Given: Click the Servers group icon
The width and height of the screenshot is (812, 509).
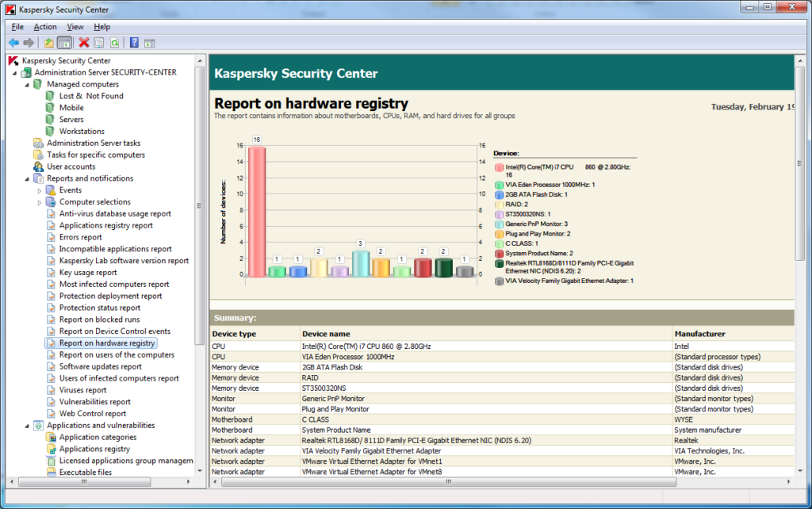Looking at the screenshot, I should tap(50, 120).
